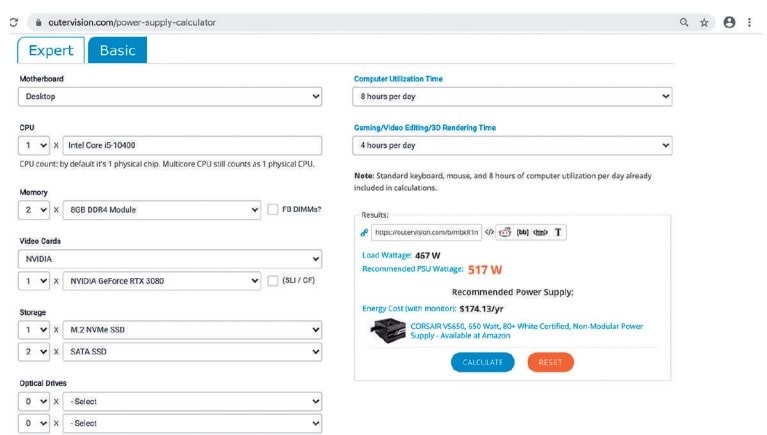This screenshot has height=435, width=767.
Task: Check the SLI / CF checkbox
Action: tap(273, 281)
